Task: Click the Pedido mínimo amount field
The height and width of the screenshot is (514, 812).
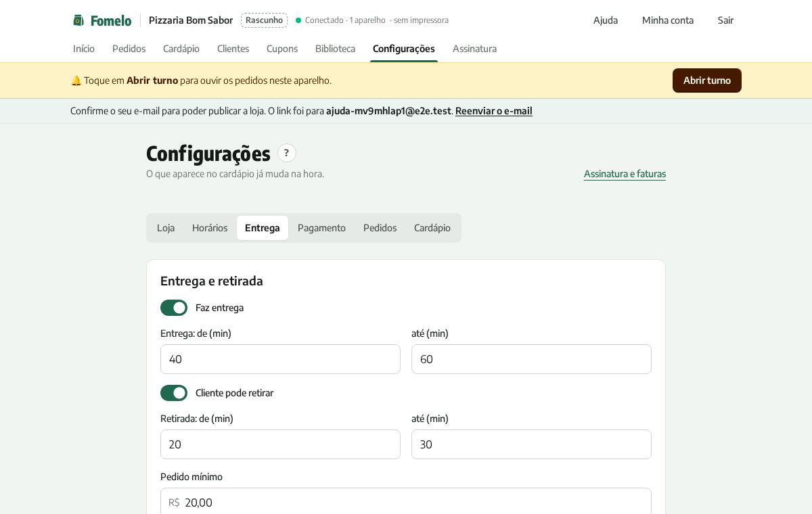Action: click(406, 502)
